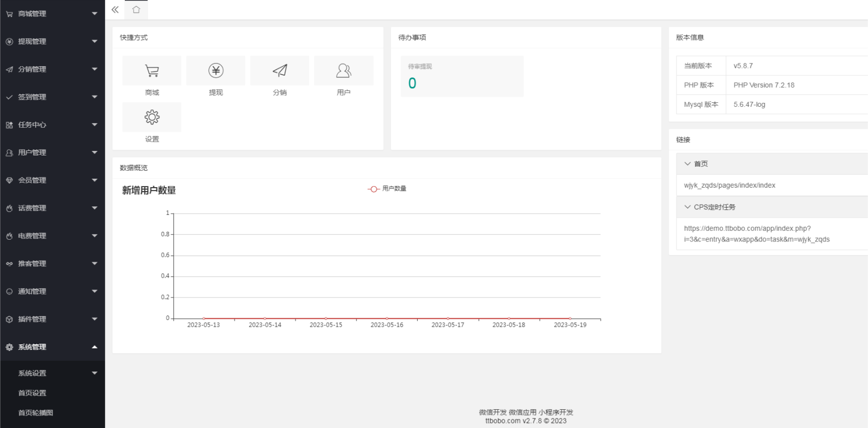Click the v5.8.7 version value
The height and width of the screenshot is (428, 868).
(743, 66)
